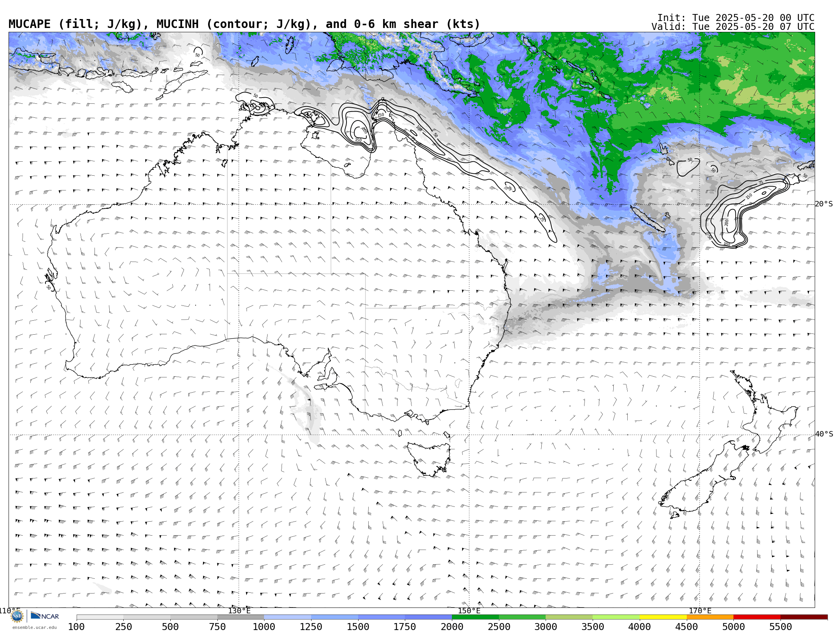Image resolution: width=840 pixels, height=632 pixels.
Task: Click the colorbar label 1250
Action: coord(311,627)
